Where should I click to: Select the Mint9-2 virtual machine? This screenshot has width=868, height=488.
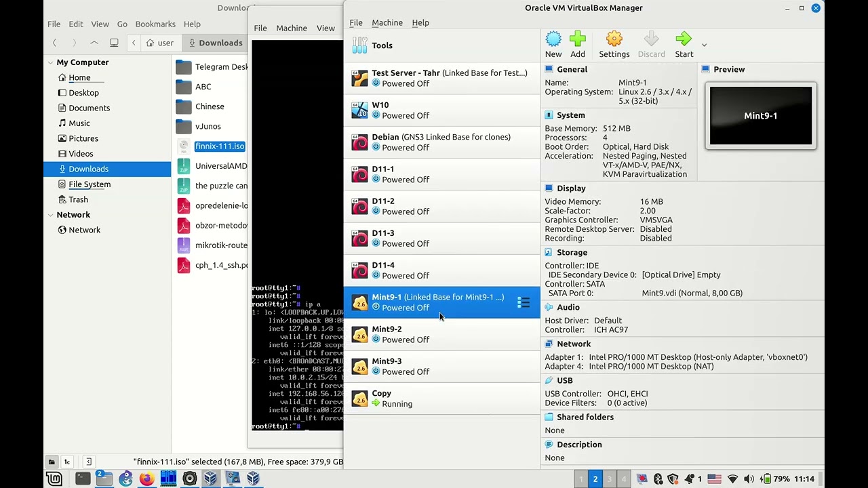[x=442, y=334]
